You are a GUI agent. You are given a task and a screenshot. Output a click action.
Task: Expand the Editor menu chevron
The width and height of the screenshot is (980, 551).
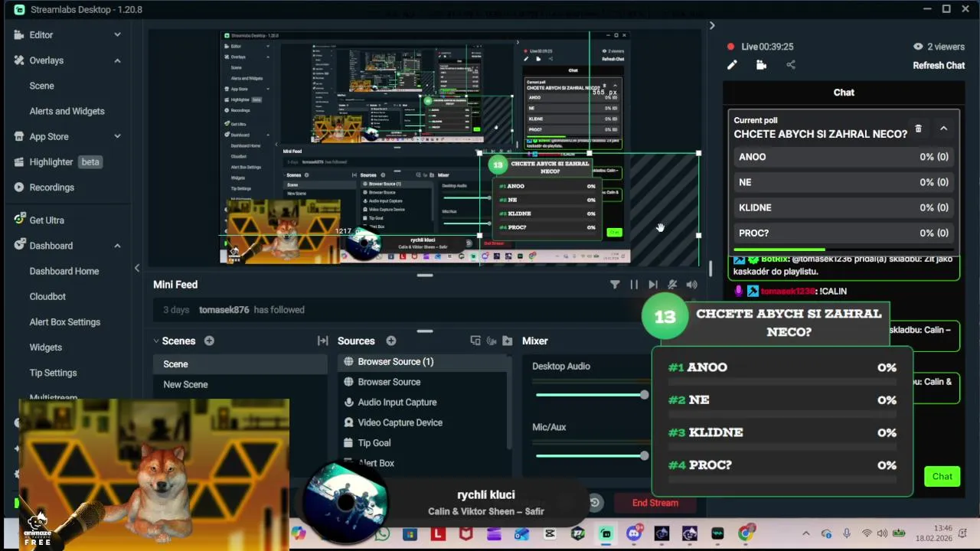[x=117, y=35]
